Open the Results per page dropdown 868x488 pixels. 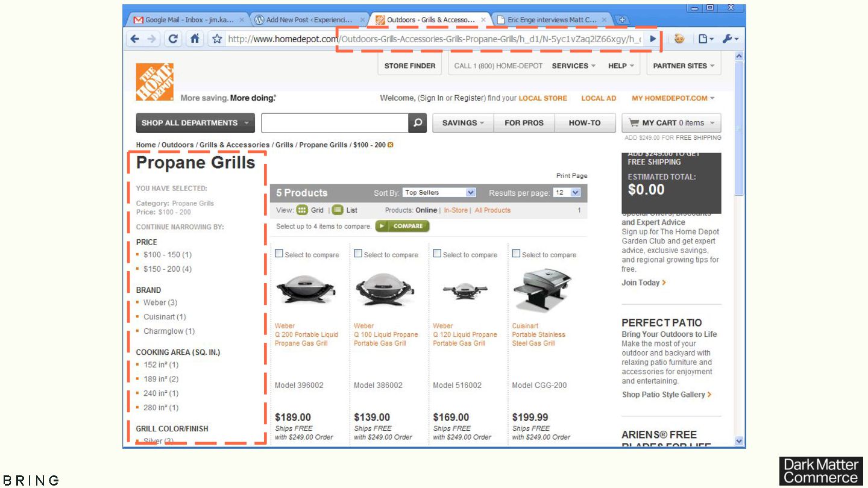click(x=567, y=193)
